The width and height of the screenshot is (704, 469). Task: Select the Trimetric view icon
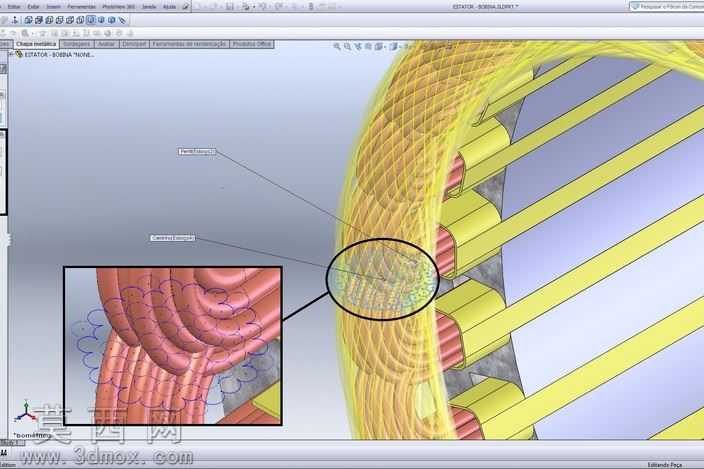[x=101, y=20]
